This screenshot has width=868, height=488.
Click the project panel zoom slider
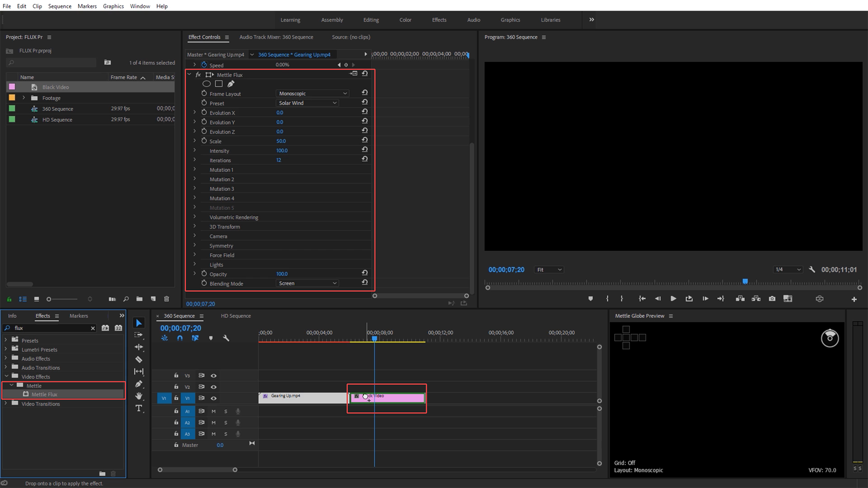tap(50, 299)
